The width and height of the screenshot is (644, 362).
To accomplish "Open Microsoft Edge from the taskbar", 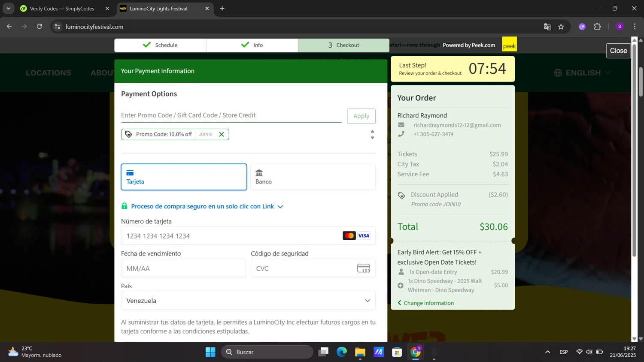I will pos(342,352).
